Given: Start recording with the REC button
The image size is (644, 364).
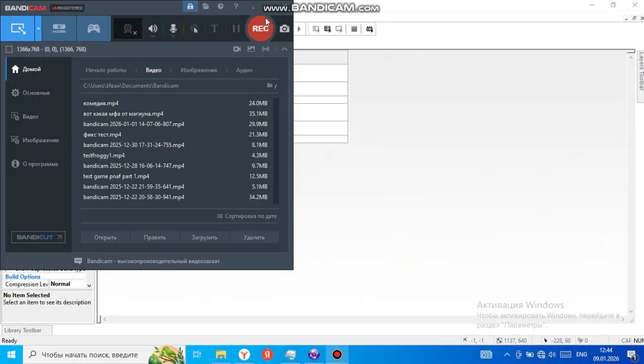Looking at the screenshot, I should (260, 29).
